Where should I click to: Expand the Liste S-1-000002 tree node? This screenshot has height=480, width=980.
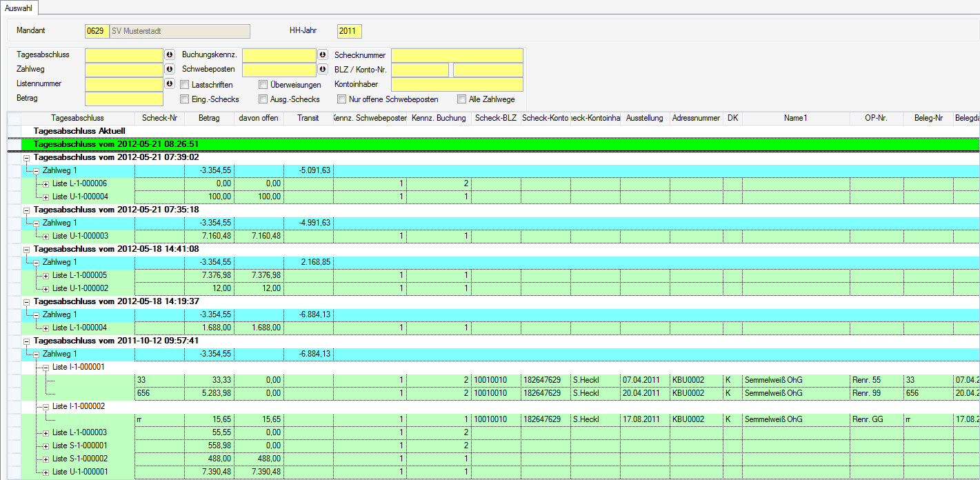pyautogui.click(x=46, y=459)
